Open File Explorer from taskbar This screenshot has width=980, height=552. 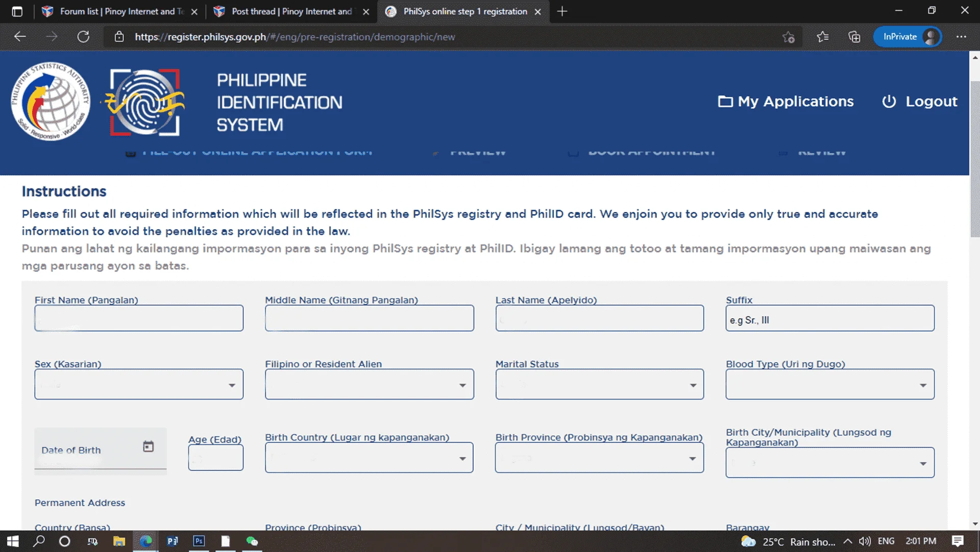click(119, 541)
